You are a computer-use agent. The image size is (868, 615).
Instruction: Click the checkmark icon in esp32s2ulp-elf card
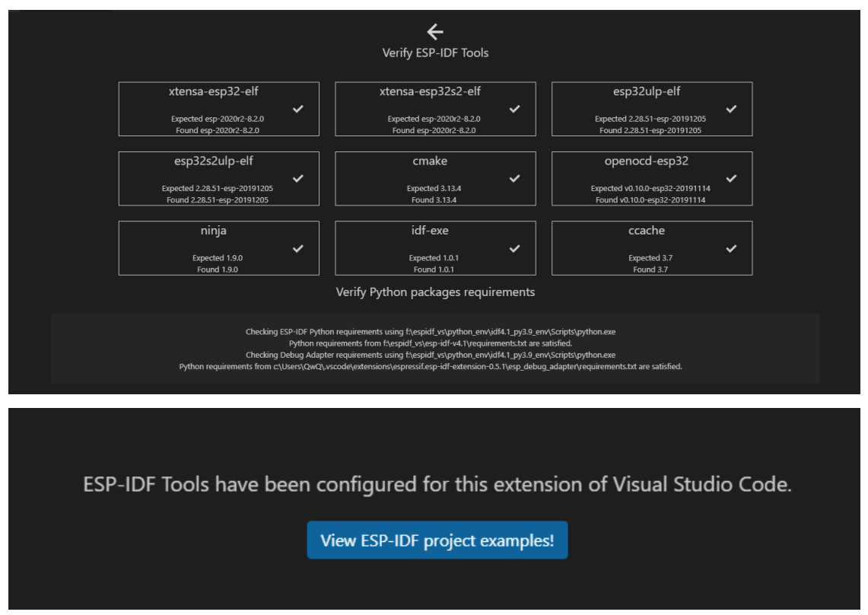[297, 178]
